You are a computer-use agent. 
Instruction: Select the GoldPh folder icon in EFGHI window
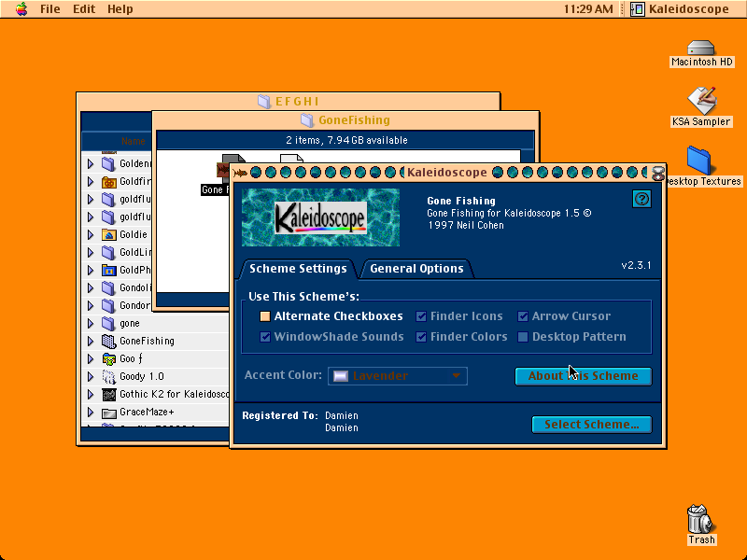click(x=108, y=270)
